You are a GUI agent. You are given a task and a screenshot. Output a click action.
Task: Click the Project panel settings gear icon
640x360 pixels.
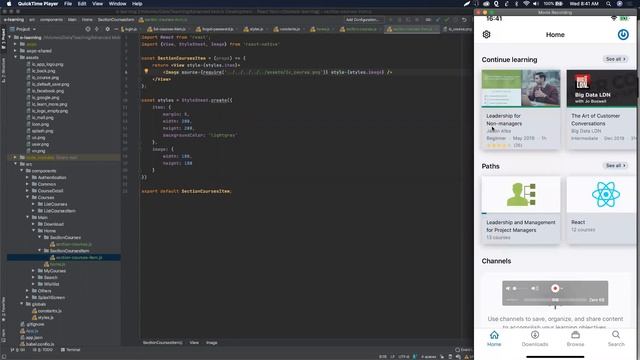(107, 29)
